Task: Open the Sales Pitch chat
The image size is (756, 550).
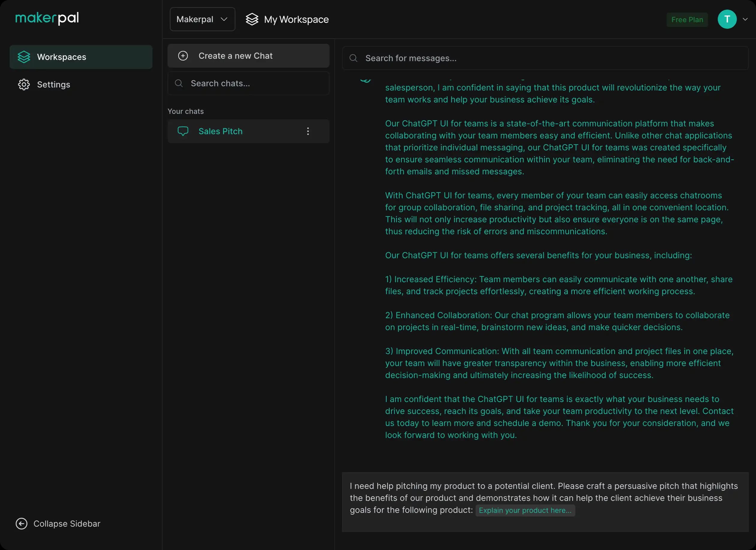Action: click(x=248, y=131)
